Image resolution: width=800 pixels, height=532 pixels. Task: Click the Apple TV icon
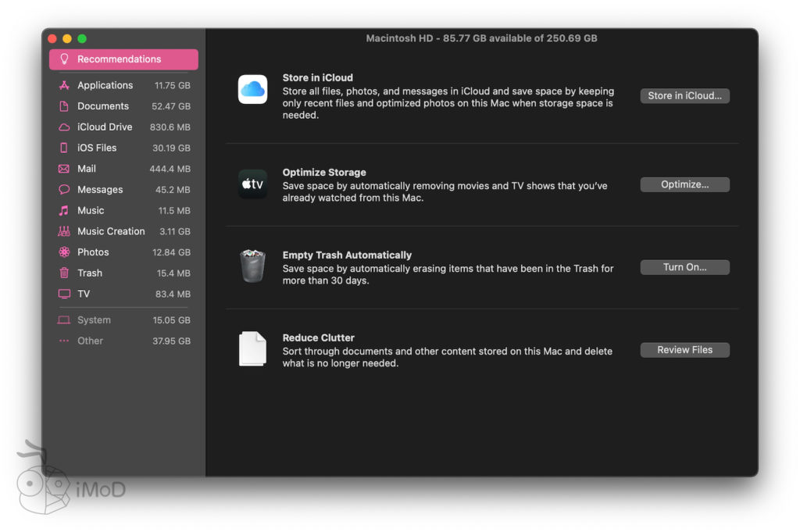pos(252,184)
